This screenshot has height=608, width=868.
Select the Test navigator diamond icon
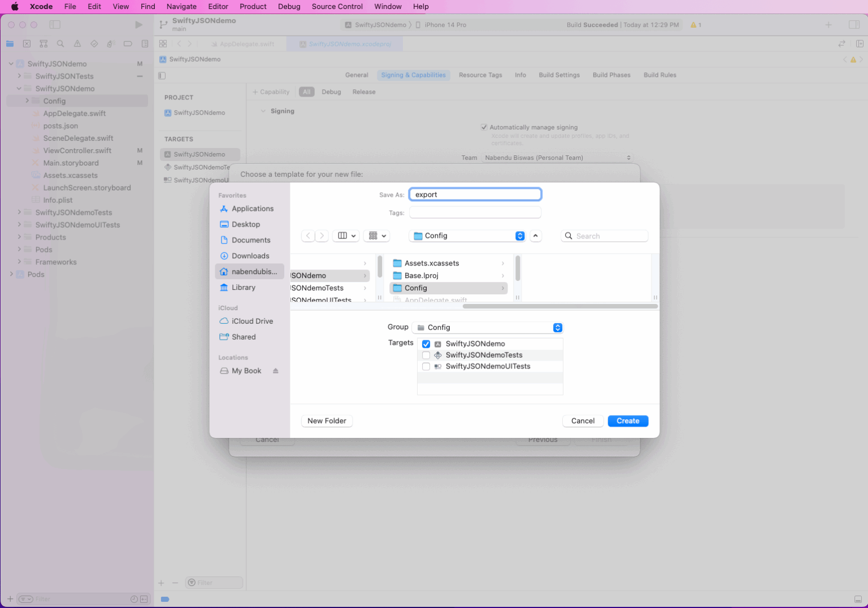coord(94,44)
